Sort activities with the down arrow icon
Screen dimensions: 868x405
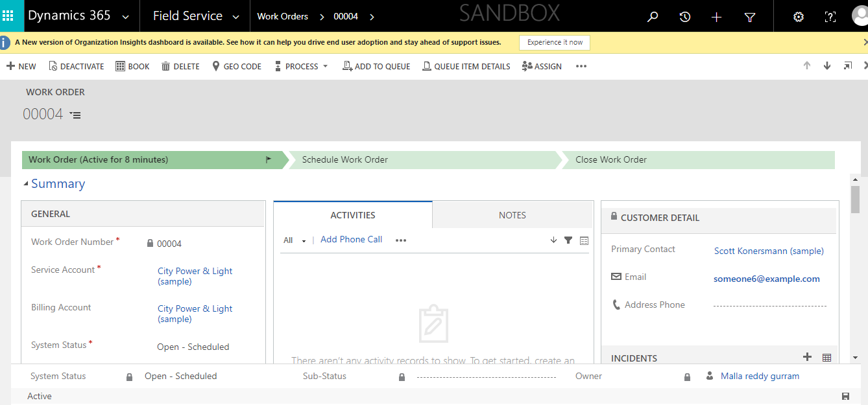click(x=553, y=240)
